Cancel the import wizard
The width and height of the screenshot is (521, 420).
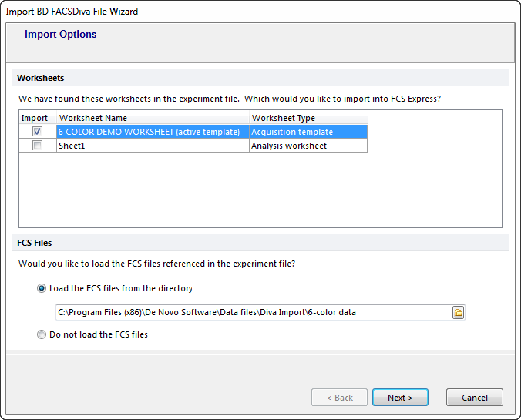click(x=474, y=398)
